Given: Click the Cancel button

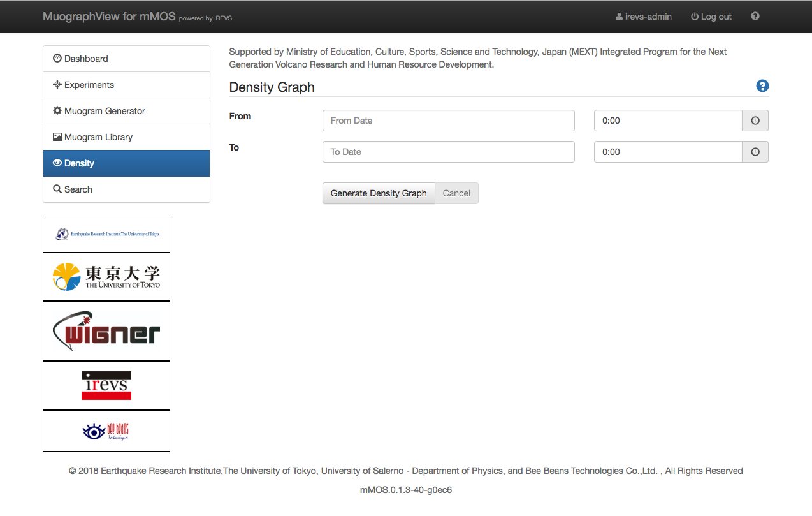Looking at the screenshot, I should click(x=456, y=193).
